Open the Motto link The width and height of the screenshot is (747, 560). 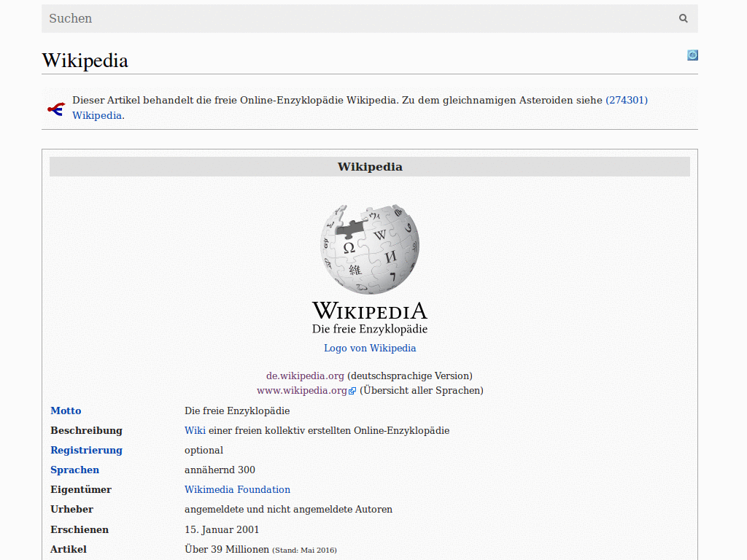click(66, 411)
